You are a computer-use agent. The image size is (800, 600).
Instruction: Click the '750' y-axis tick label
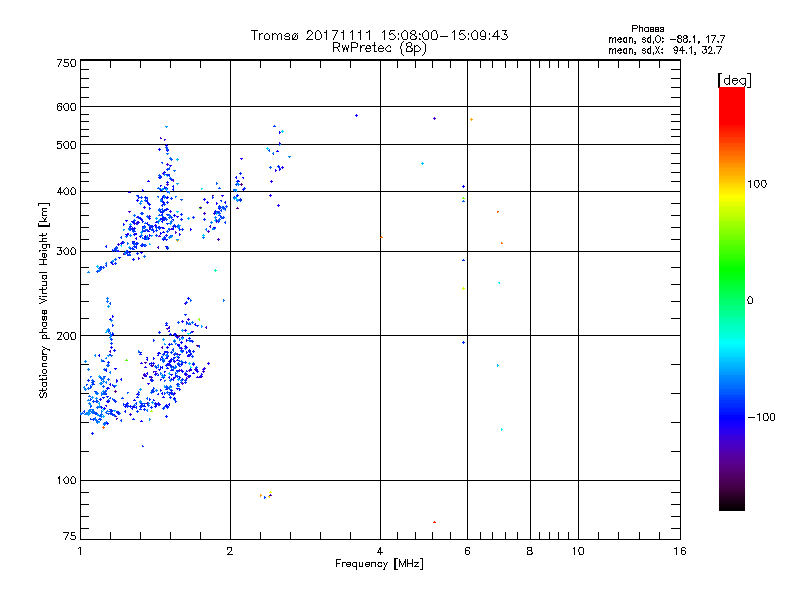[x=66, y=63]
